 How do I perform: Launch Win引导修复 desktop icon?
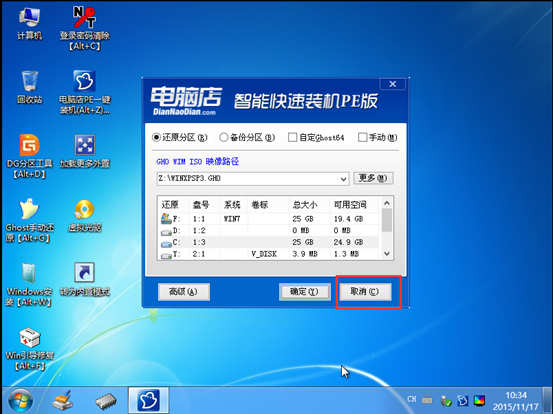[30, 349]
